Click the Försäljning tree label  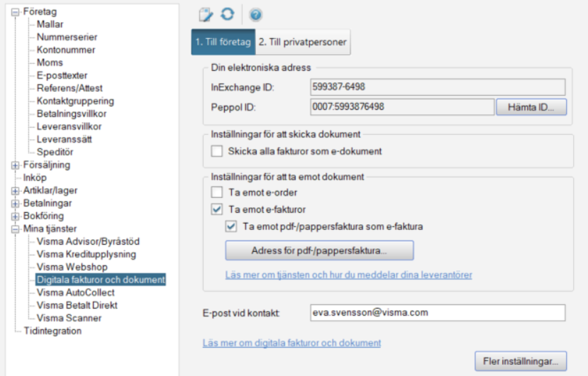[47, 165]
